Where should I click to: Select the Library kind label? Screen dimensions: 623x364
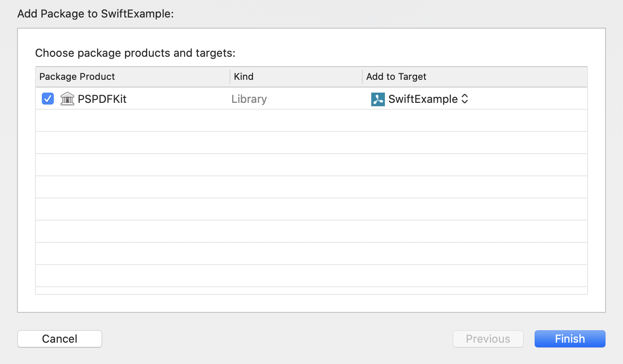tap(249, 99)
